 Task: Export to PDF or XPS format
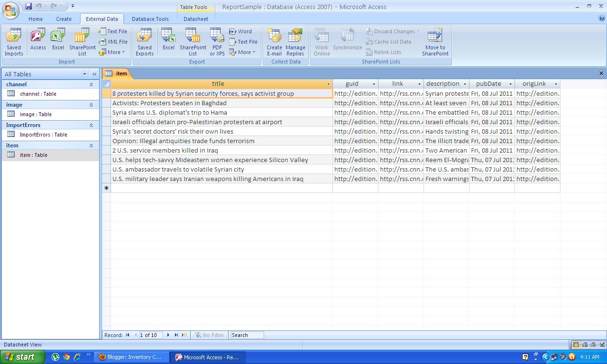click(x=217, y=42)
